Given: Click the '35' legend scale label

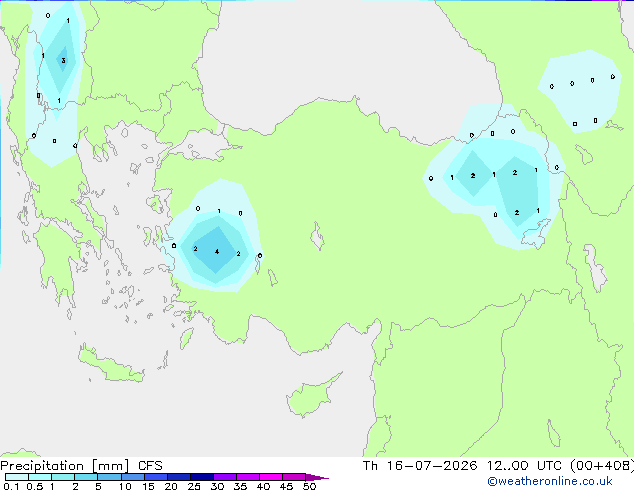Looking at the screenshot, I should tap(240, 486).
